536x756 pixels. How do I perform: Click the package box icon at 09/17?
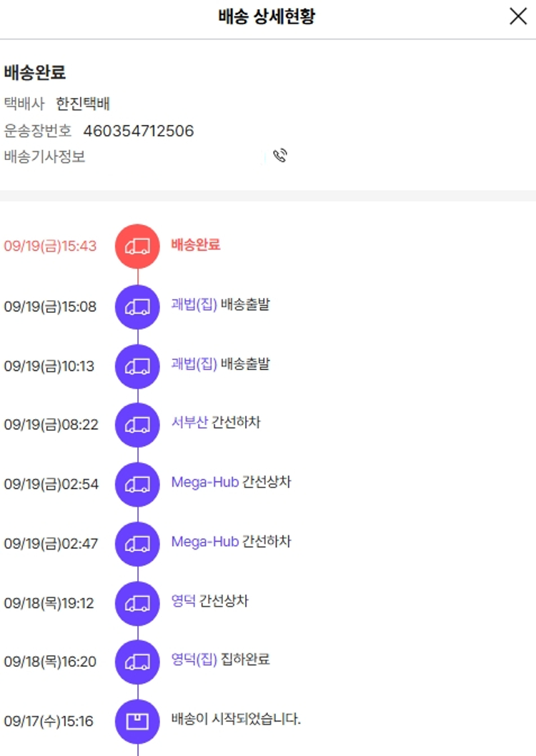[137, 721]
